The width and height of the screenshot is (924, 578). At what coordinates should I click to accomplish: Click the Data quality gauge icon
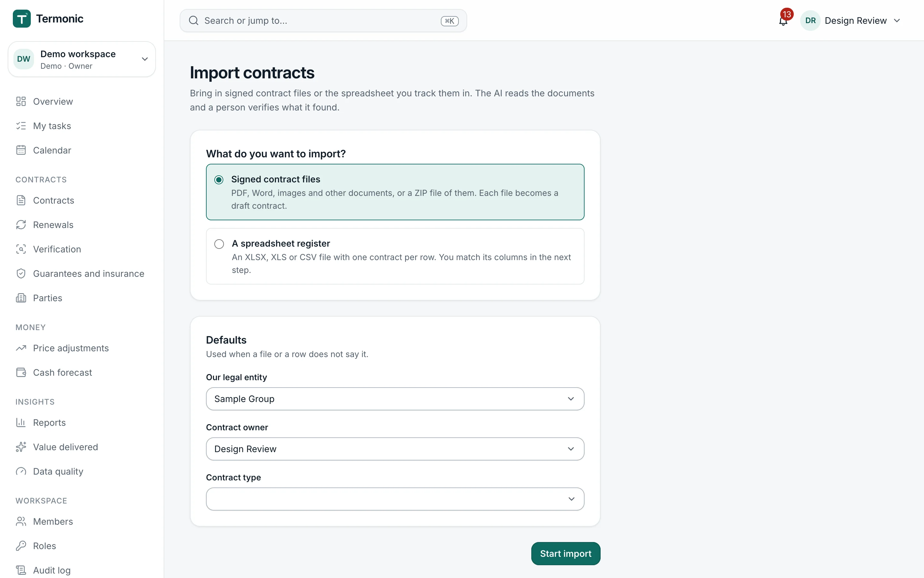point(21,472)
